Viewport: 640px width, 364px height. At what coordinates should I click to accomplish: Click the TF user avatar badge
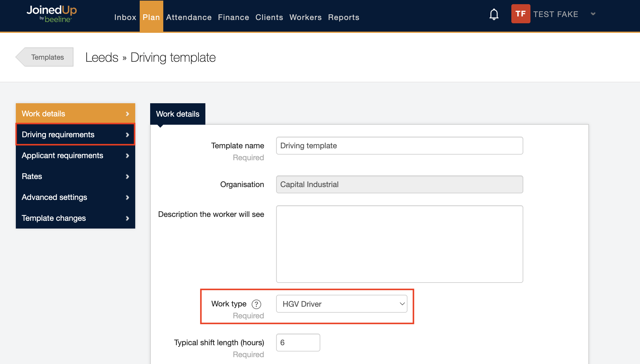pyautogui.click(x=520, y=14)
